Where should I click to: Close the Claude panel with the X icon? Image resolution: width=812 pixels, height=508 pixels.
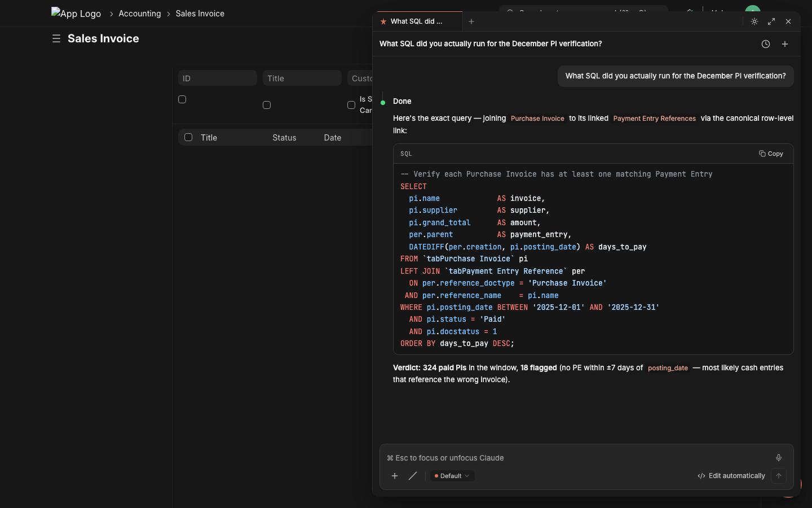[788, 21]
